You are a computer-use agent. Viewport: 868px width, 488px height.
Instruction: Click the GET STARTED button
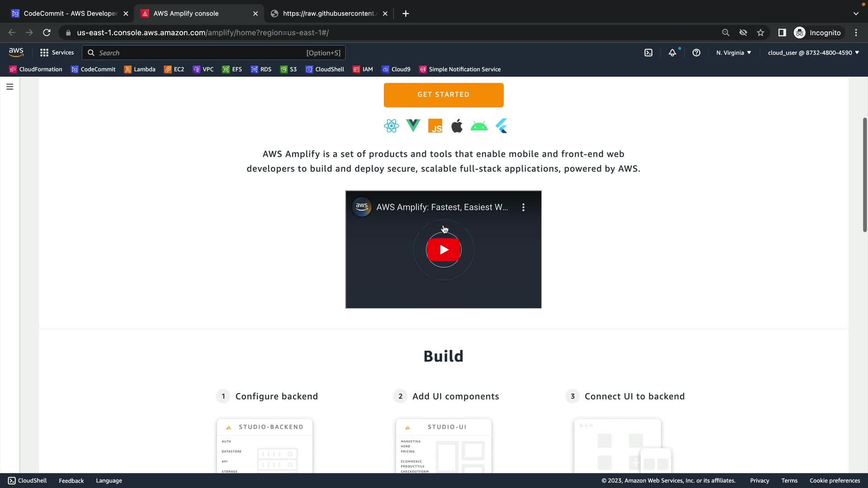[x=443, y=95]
